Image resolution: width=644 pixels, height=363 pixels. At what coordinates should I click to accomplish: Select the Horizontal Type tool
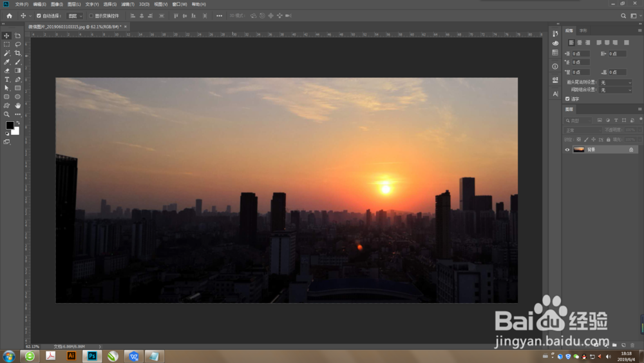(6, 79)
